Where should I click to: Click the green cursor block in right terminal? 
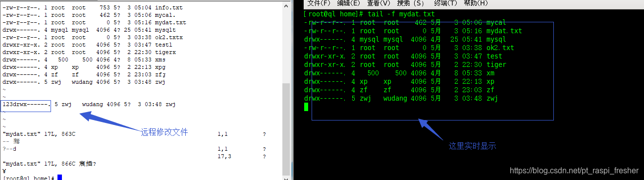click(306, 107)
